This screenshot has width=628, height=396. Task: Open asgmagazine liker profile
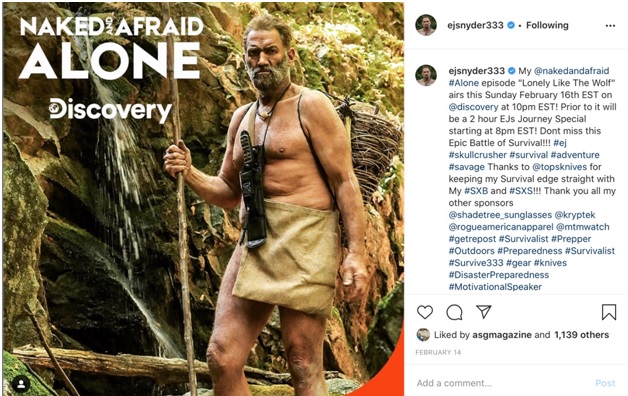[502, 335]
